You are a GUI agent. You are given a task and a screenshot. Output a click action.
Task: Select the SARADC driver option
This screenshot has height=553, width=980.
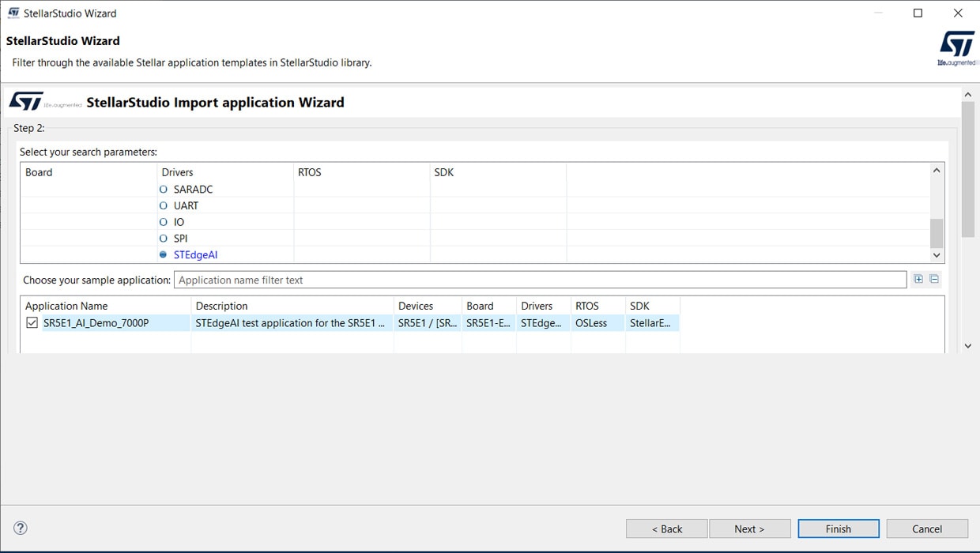pyautogui.click(x=164, y=190)
